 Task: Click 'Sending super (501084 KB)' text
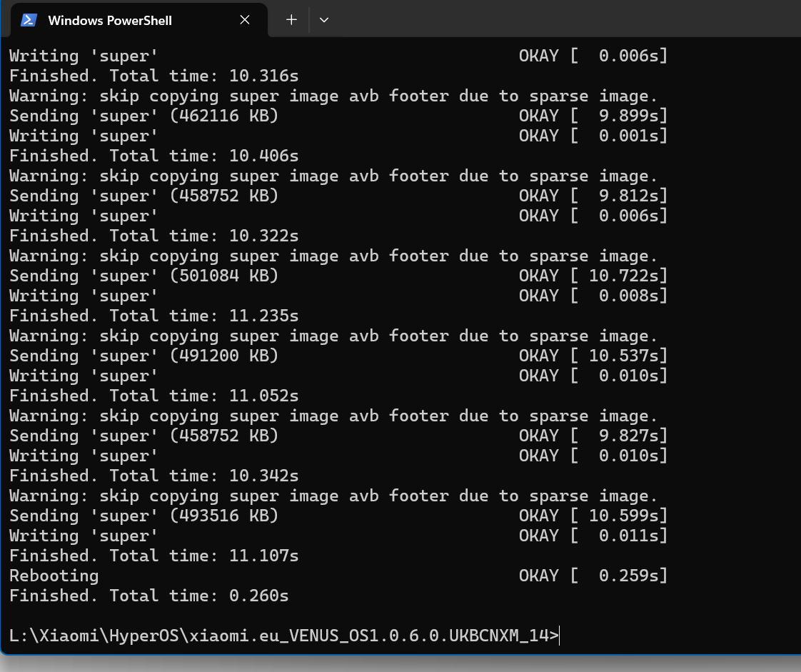[x=143, y=276]
